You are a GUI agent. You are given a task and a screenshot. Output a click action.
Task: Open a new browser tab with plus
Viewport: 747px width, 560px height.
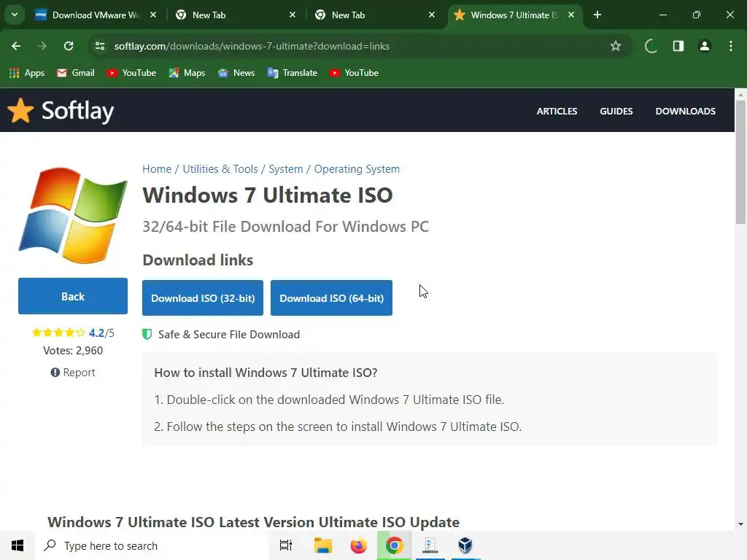597,15
